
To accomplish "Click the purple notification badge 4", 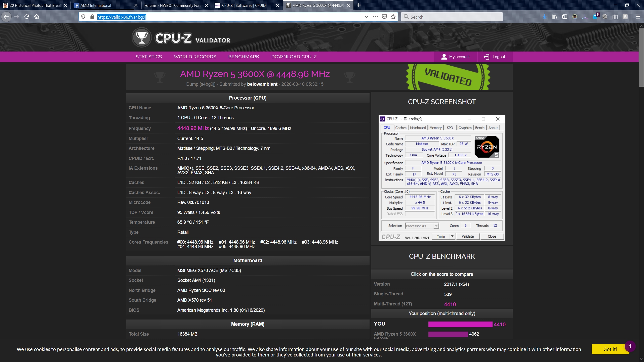I will pos(630,346).
